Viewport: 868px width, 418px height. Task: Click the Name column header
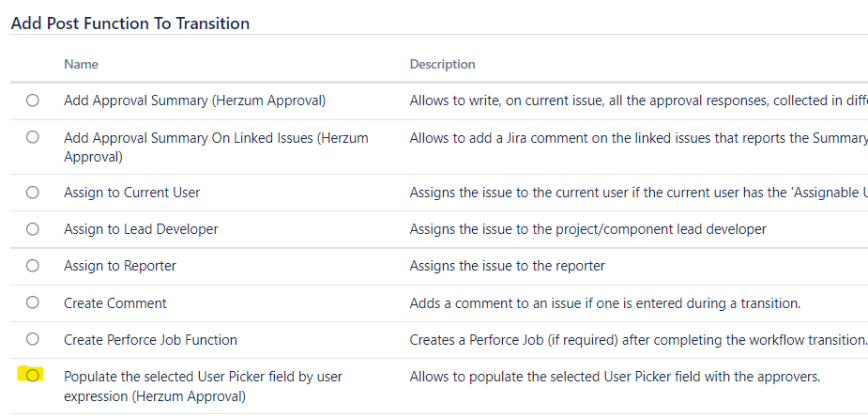[x=81, y=65]
